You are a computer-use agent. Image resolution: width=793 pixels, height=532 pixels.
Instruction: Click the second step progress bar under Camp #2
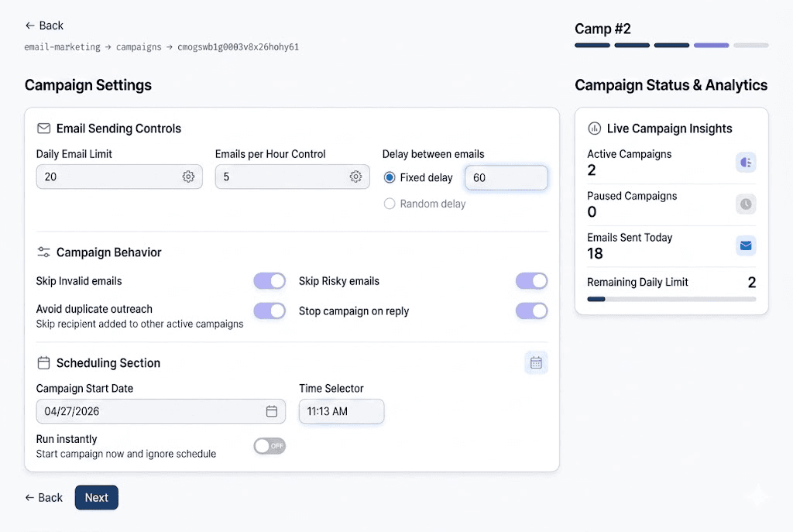pos(632,46)
